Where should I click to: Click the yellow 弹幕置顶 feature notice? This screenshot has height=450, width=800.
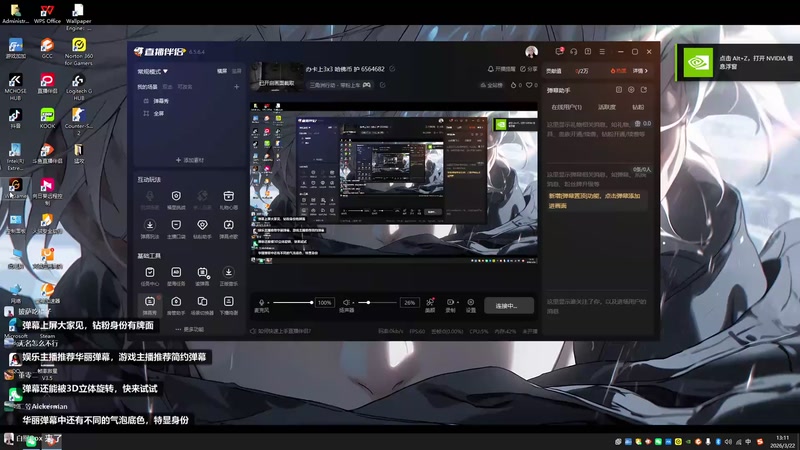point(595,201)
